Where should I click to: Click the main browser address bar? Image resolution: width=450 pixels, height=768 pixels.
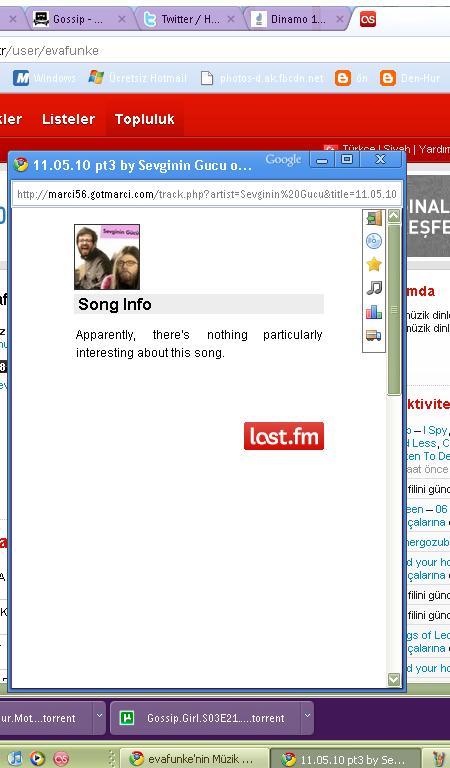(225, 50)
